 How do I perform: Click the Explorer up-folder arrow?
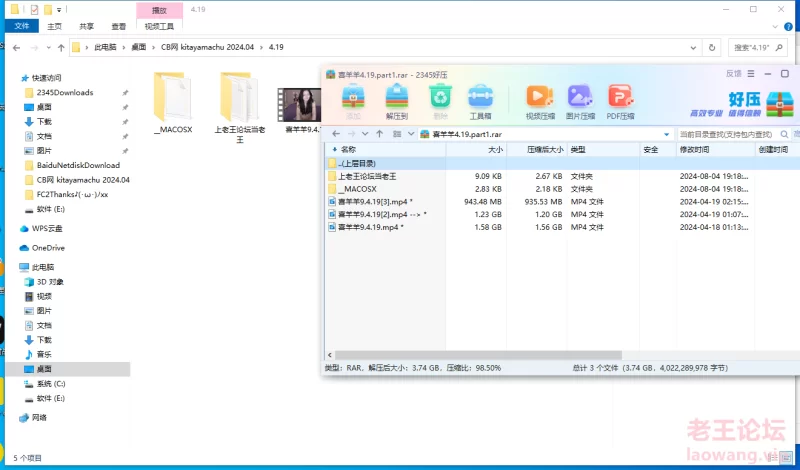[61, 47]
